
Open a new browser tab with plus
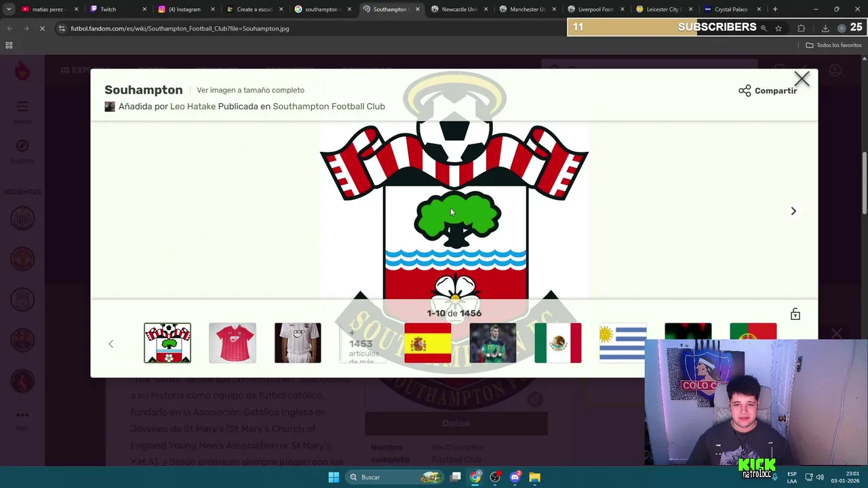775,9
